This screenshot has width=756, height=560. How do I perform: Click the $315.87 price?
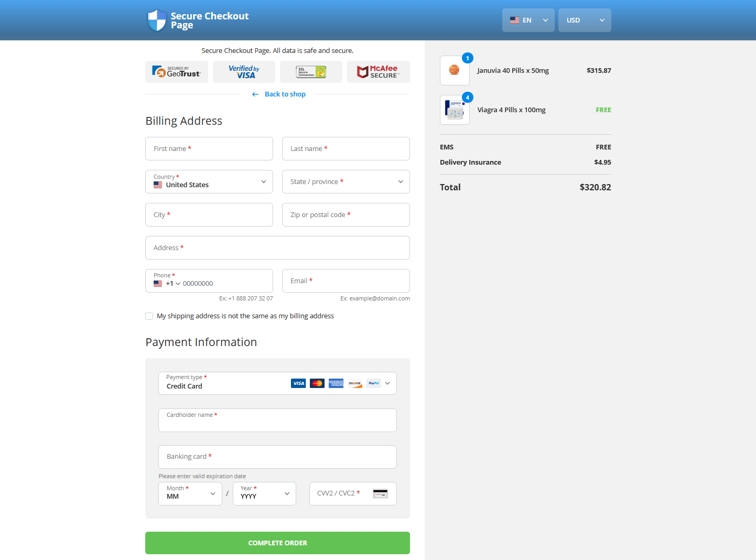[x=599, y=70]
